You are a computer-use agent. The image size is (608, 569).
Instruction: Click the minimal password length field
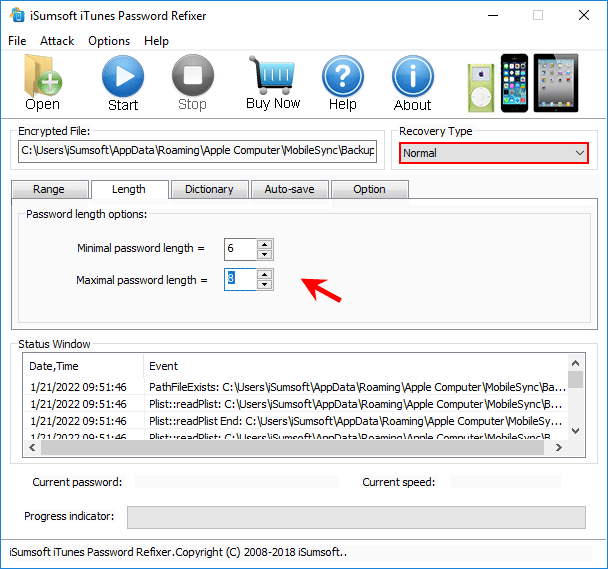tap(240, 249)
